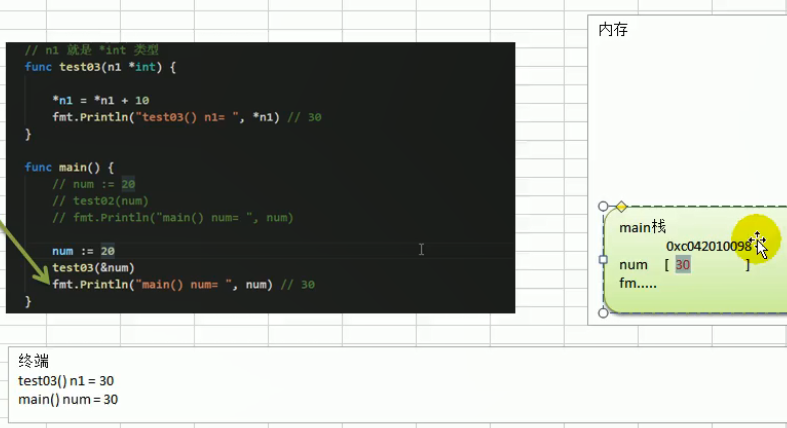Click the commented fmt.Println 'main() num=' line
787x428 pixels.
[x=173, y=218]
